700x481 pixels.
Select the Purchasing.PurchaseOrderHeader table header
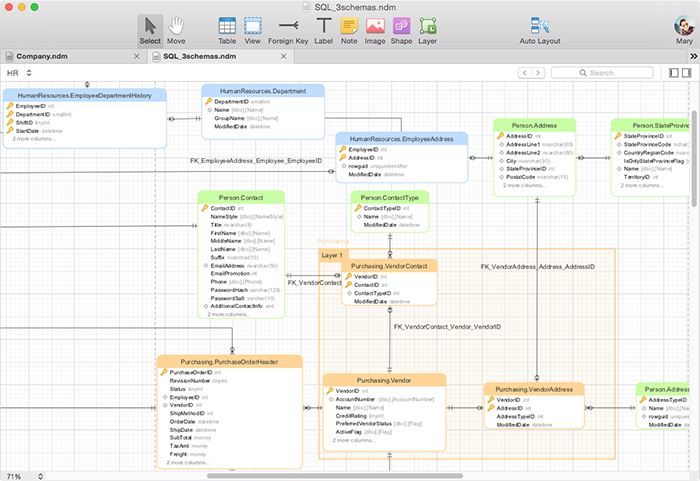[x=229, y=362]
